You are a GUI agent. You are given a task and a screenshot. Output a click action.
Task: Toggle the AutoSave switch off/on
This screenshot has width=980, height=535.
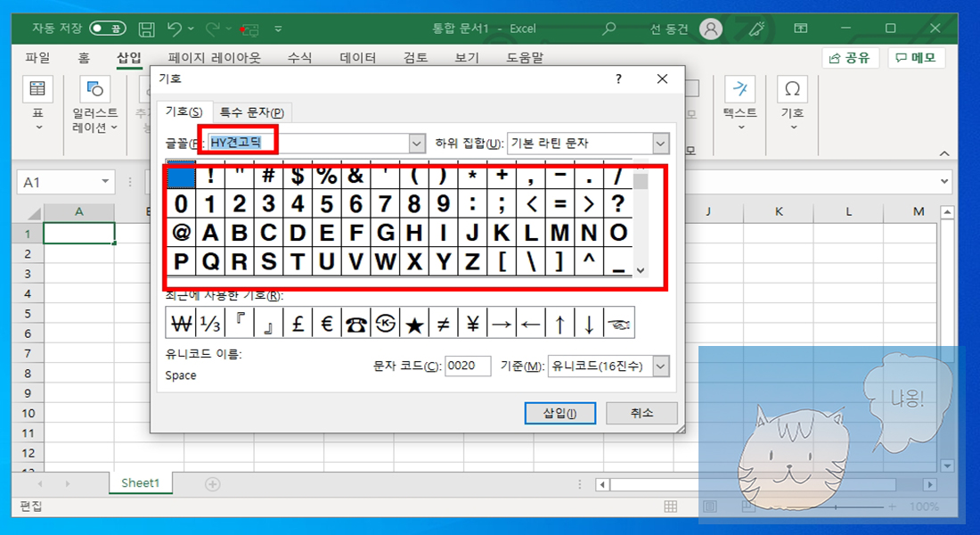(x=108, y=29)
